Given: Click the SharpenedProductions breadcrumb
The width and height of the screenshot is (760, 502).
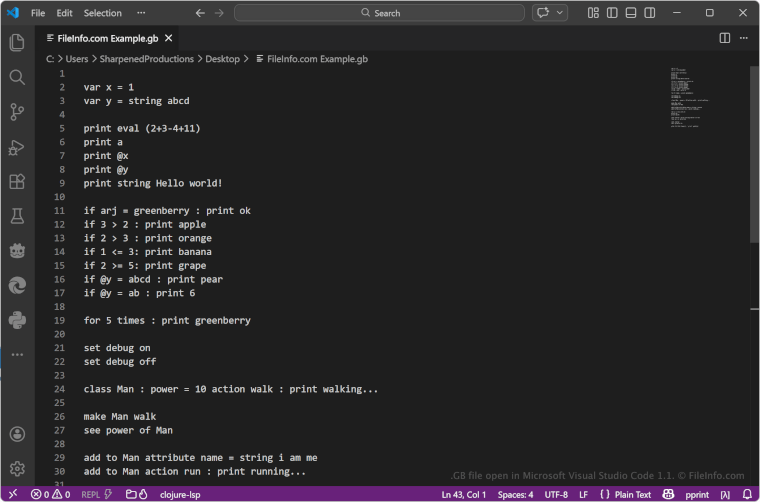Looking at the screenshot, I should click(x=146, y=59).
